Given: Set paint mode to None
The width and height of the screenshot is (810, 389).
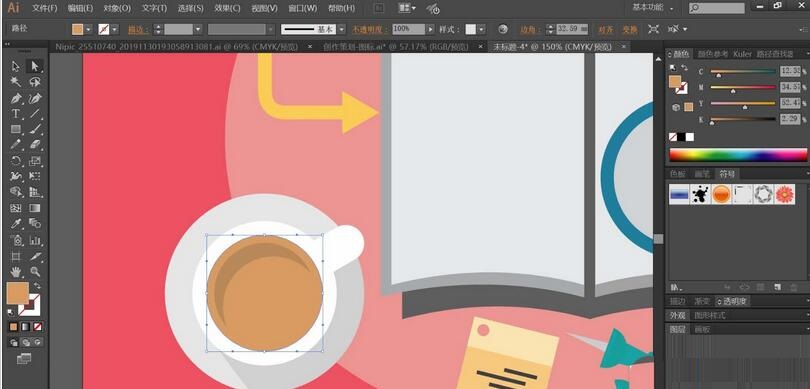Looking at the screenshot, I should point(38,327).
